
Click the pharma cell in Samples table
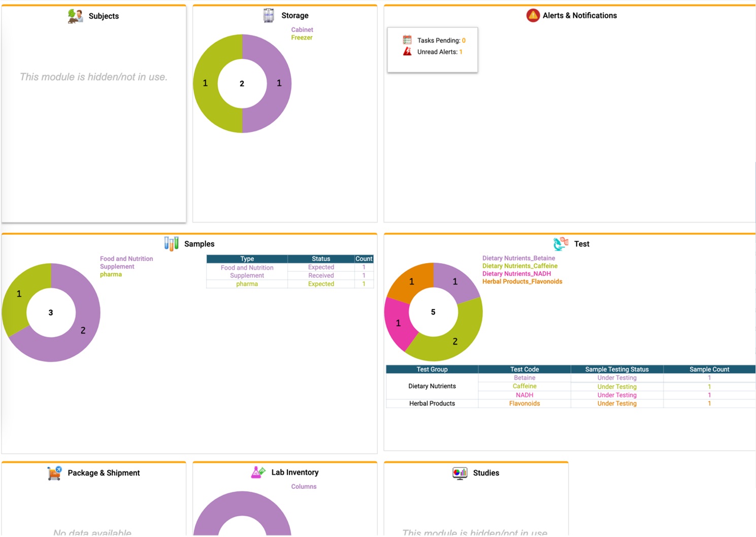[x=247, y=284]
